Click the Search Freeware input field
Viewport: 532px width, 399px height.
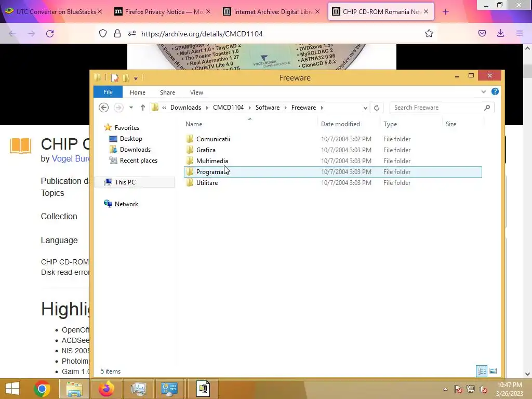[x=437, y=108]
